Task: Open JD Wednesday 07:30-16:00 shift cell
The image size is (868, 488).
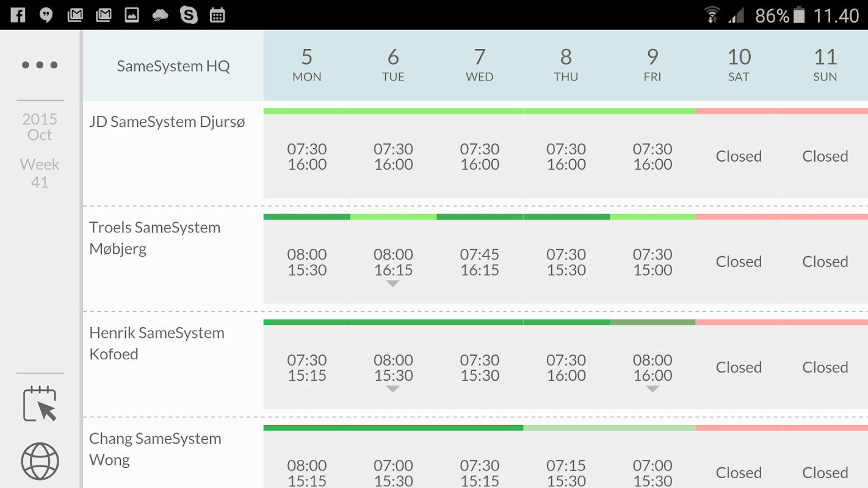Action: 480,157
